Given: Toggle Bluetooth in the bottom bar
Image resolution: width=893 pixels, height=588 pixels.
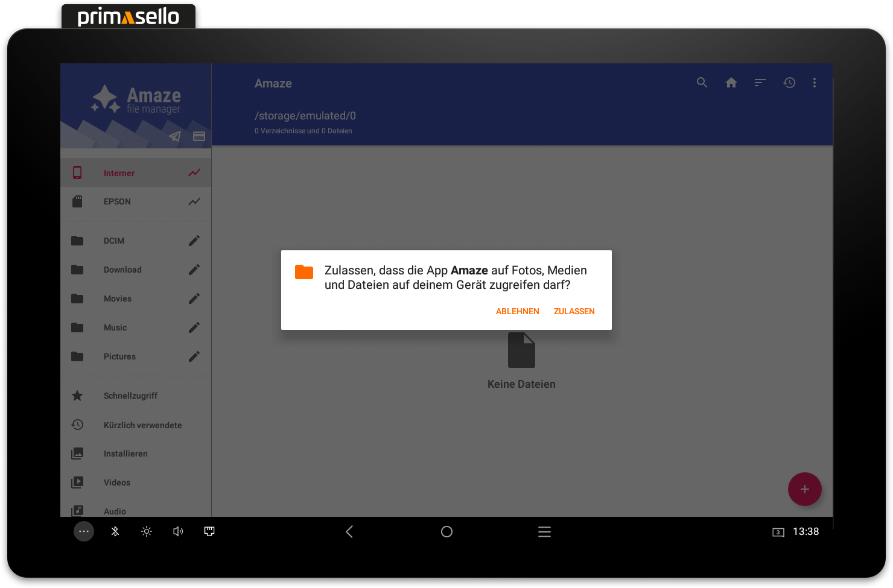Looking at the screenshot, I should tap(115, 531).
